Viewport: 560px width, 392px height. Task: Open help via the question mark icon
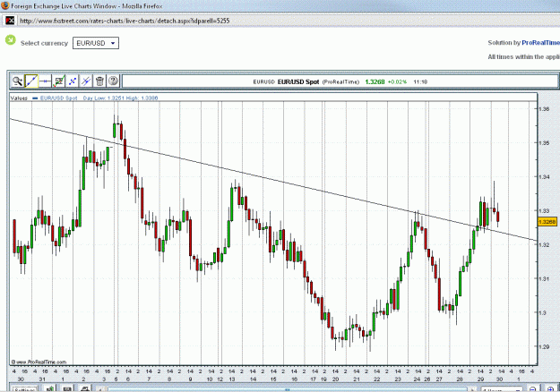click(113, 81)
